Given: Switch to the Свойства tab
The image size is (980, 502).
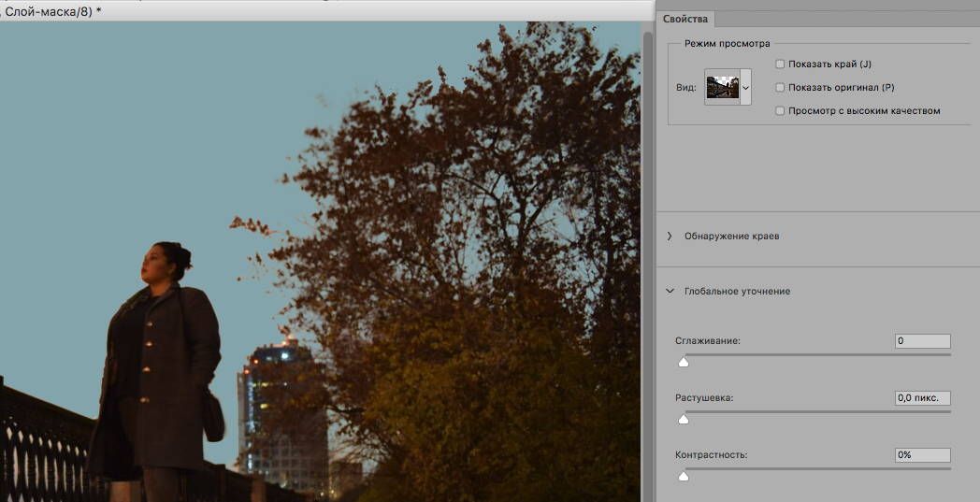Looking at the screenshot, I should click(x=685, y=19).
